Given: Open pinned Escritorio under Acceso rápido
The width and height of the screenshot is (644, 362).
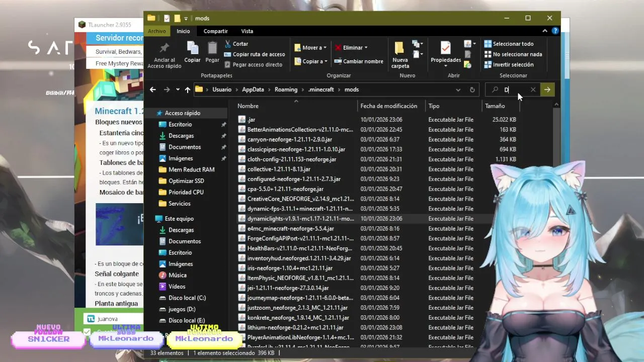Looking at the screenshot, I should [x=180, y=124].
